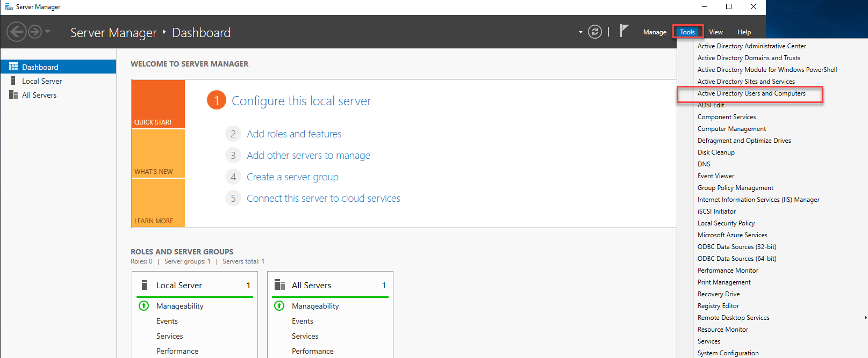Open Services in All Servers tile
868x358 pixels.
point(305,336)
